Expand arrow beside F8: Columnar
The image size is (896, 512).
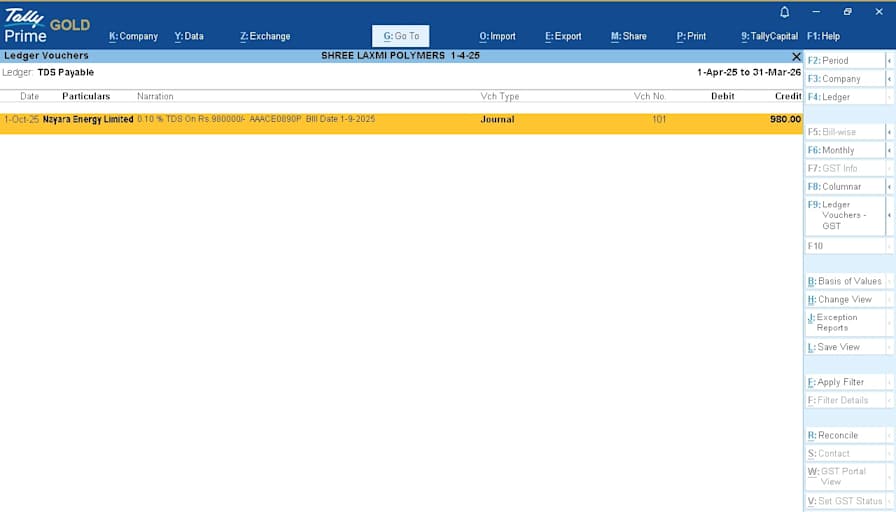[x=890, y=187]
